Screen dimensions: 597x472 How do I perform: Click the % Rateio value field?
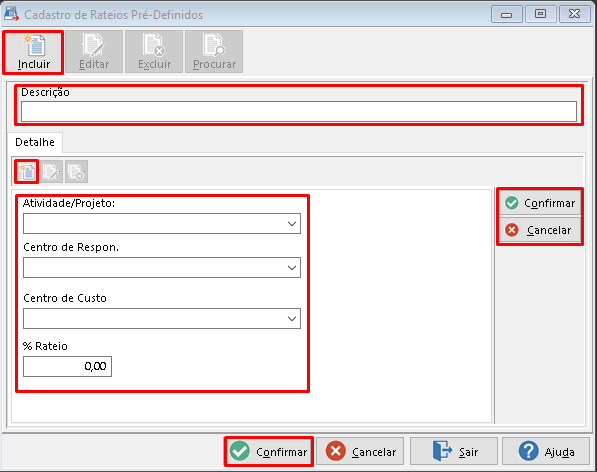[x=67, y=366]
